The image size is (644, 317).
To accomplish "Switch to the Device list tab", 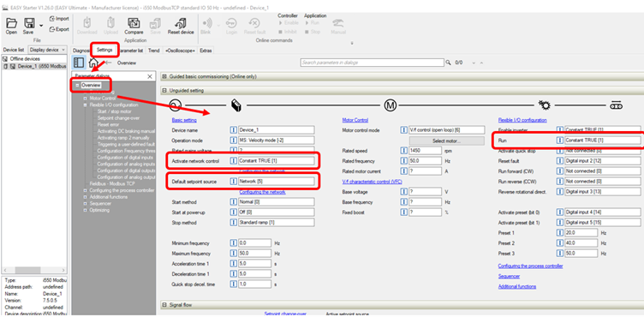I will click(x=14, y=50).
